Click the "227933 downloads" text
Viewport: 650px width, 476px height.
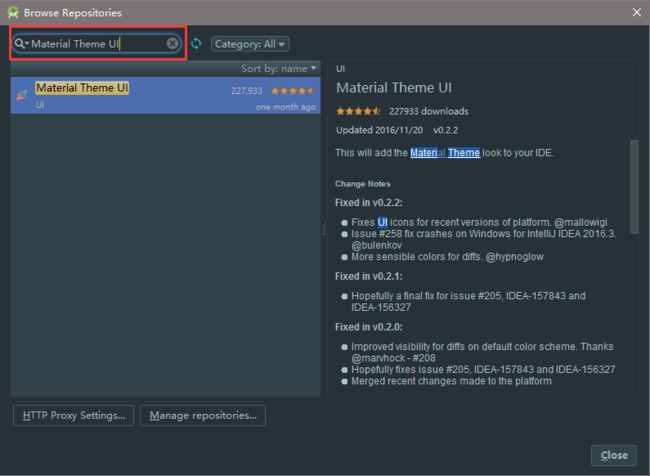pyautogui.click(x=429, y=111)
